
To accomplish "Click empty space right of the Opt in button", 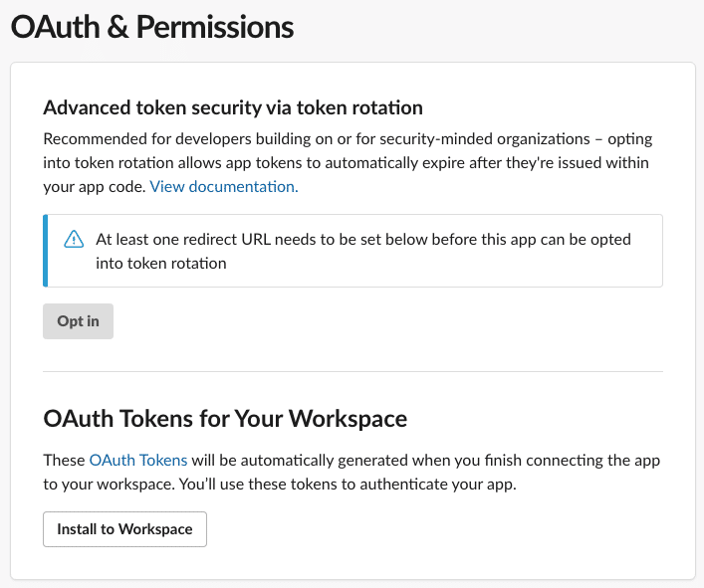I will [386, 321].
